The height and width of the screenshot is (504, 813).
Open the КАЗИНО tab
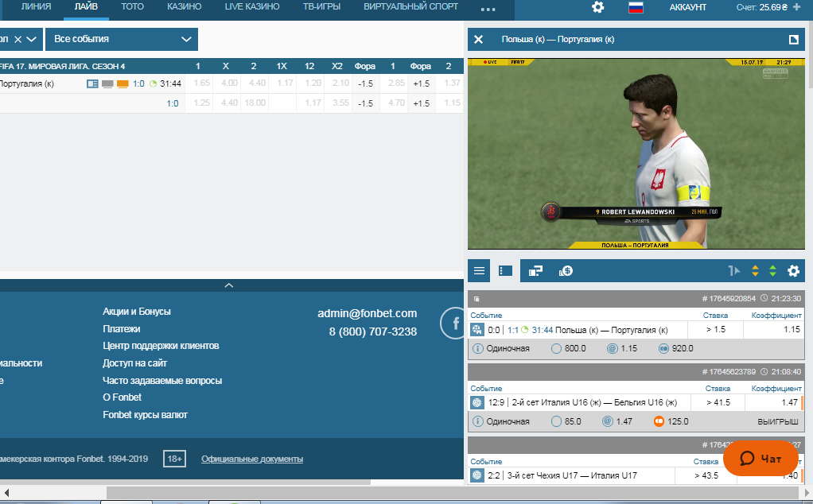184,6
